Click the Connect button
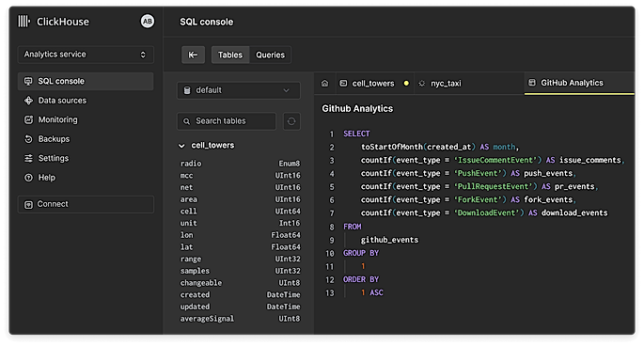This screenshot has height=346, width=644. pyautogui.click(x=86, y=204)
